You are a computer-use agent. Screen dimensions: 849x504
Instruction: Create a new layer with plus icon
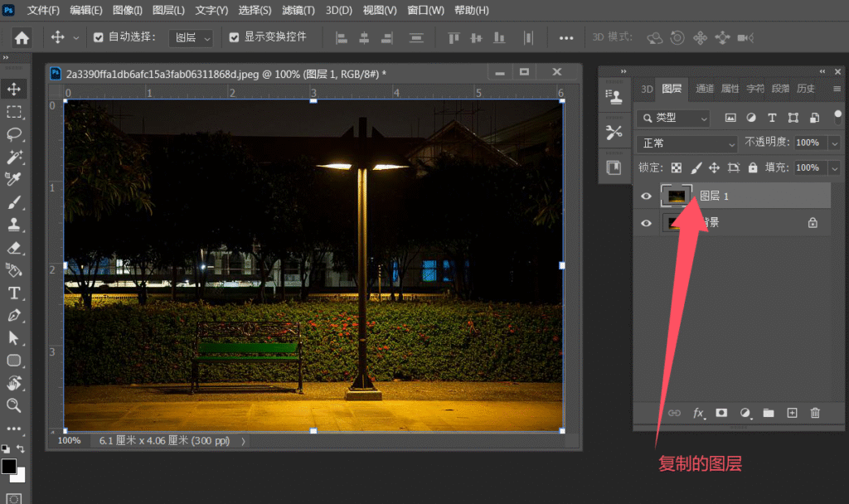tap(792, 413)
